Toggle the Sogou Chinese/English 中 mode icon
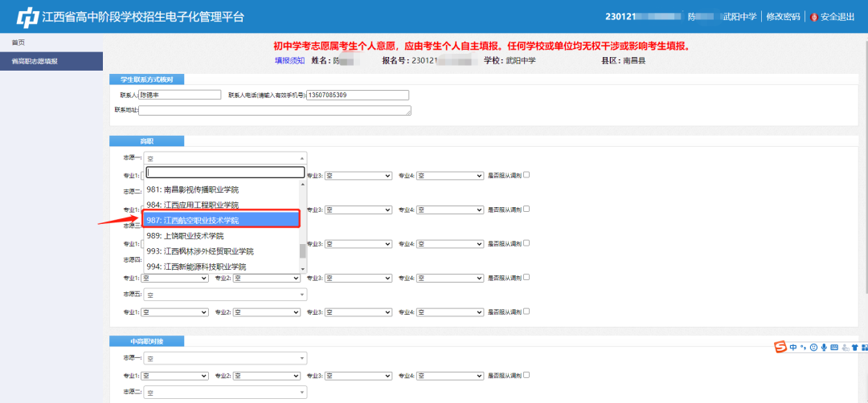 (x=793, y=347)
